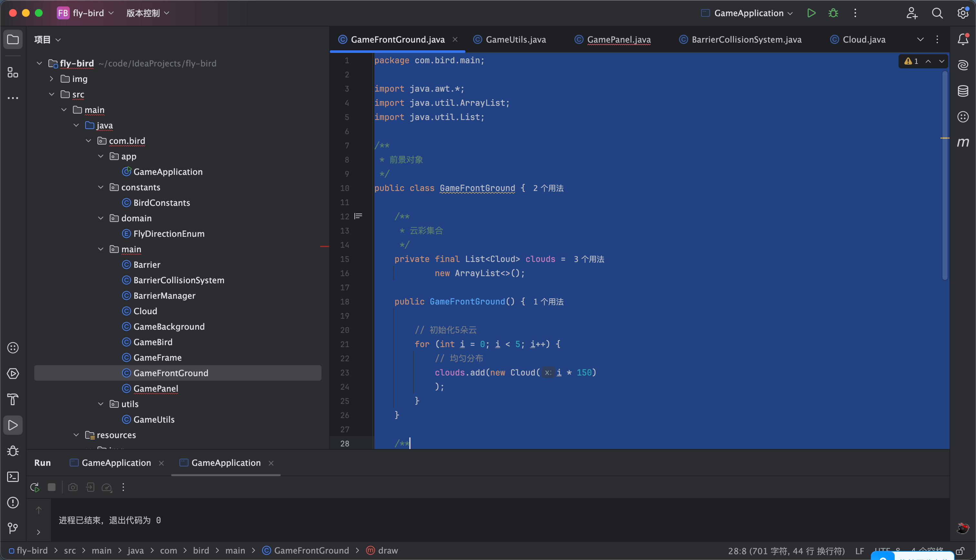Viewport: 976px width, 560px height.
Task: Switch to the GameUtils.java editor tab
Action: click(x=510, y=40)
